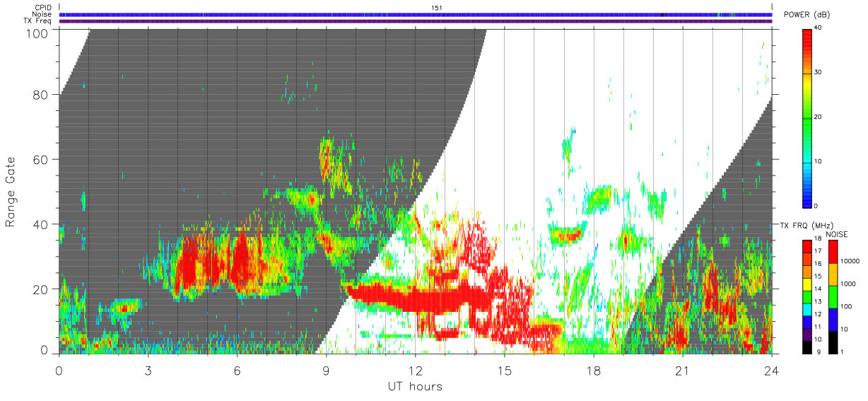Click the 16 label on TX FRQ scale
Image resolution: width=868 pixels, height=401 pixels.
click(x=819, y=263)
